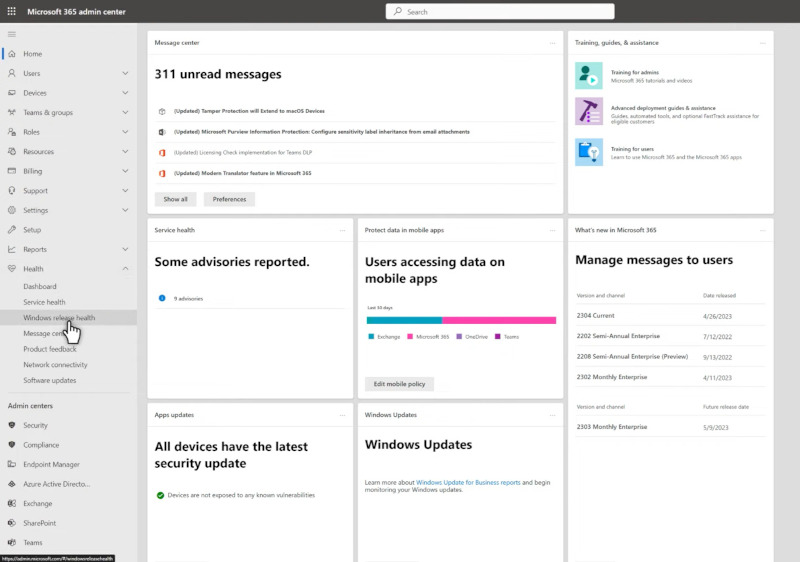Click the 9 advisories text
Image resolution: width=800 pixels, height=562 pixels.
188,298
